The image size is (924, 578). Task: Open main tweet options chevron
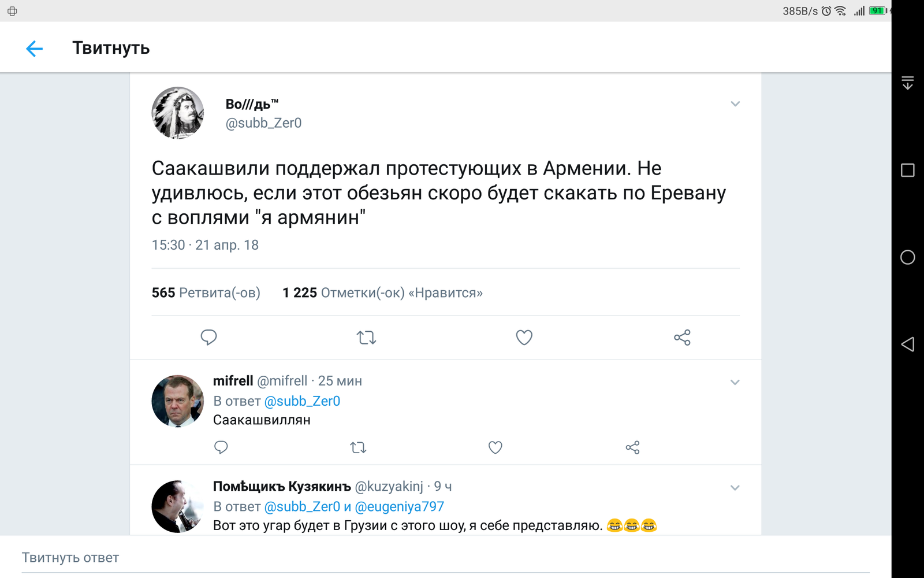[x=735, y=104]
